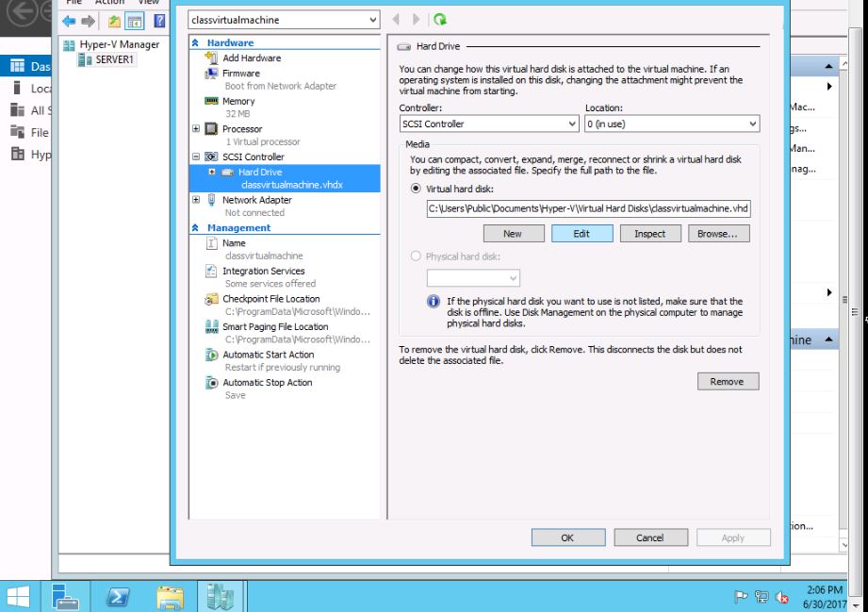The image size is (868, 612).
Task: Open Help from the blue question-mark icon
Action: coord(159,21)
